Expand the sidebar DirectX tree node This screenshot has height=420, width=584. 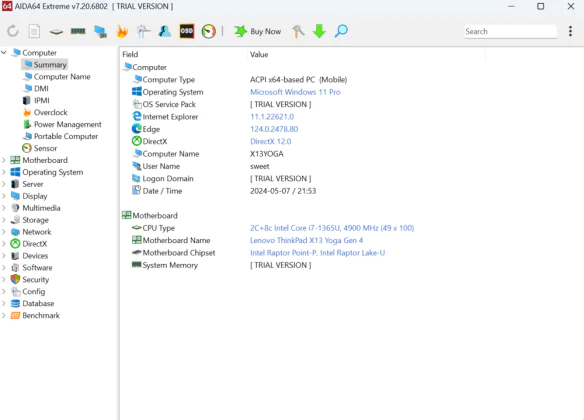[4, 244]
